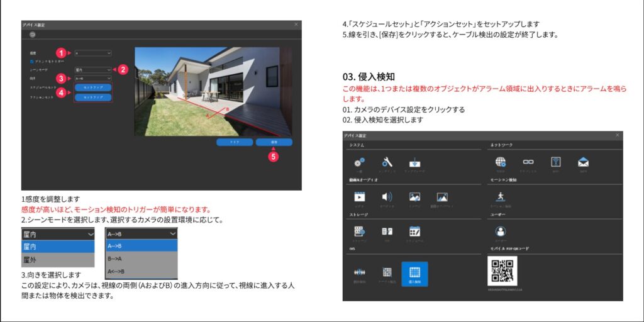
Task: Open the scene mode dropdown showing 屋内
Action: [x=93, y=70]
